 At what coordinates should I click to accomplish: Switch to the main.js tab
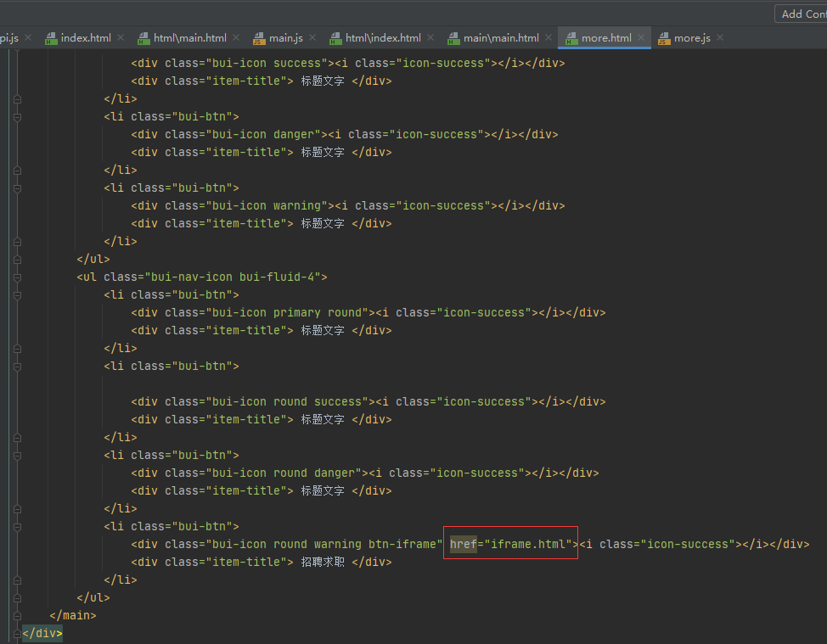click(284, 38)
